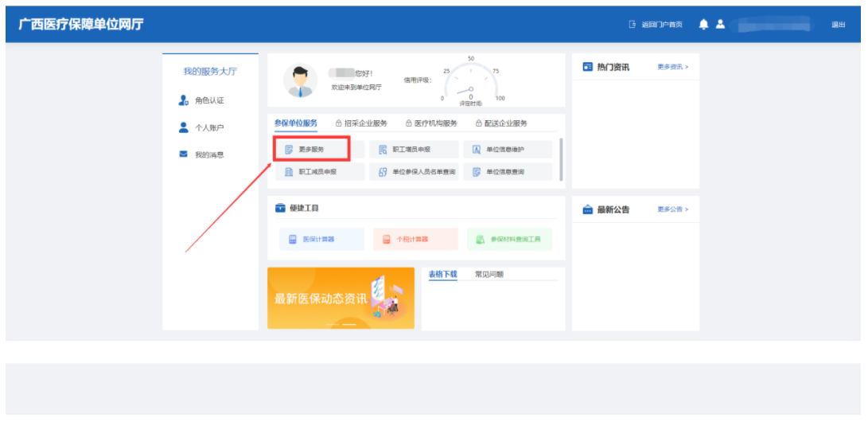This screenshot has width=868, height=422.
Task: Expand 更多资讯 in 热门资讯 panel
Action: point(672,67)
